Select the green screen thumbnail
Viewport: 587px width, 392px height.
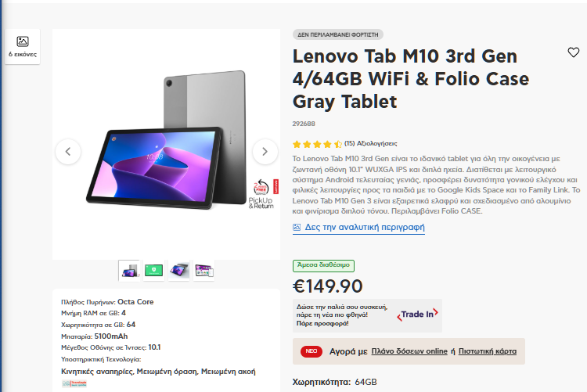click(x=154, y=270)
